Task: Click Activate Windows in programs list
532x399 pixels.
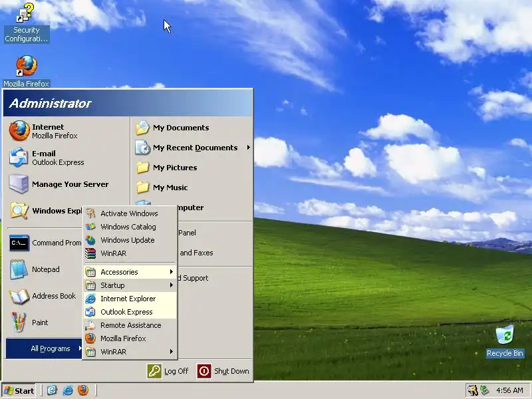Action: (130, 213)
